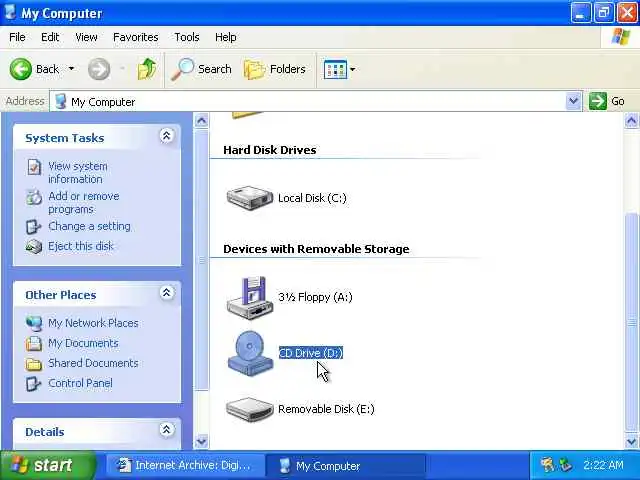Click the Change a setting icon
640x480 pixels.
tap(33, 227)
